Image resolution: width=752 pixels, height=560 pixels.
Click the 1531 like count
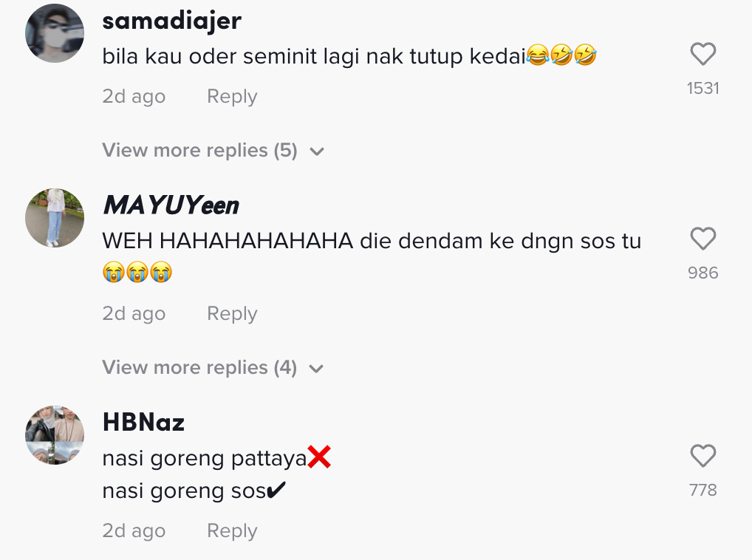[703, 88]
